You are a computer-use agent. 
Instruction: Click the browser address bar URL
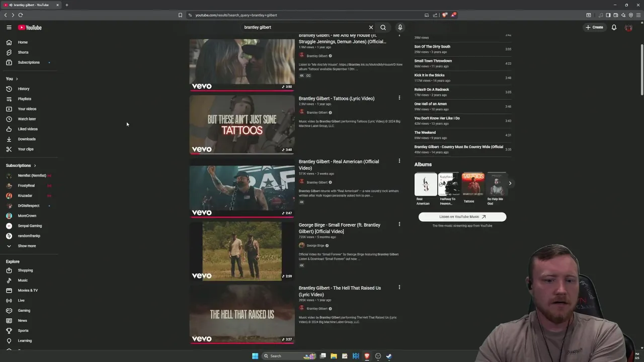point(236,15)
